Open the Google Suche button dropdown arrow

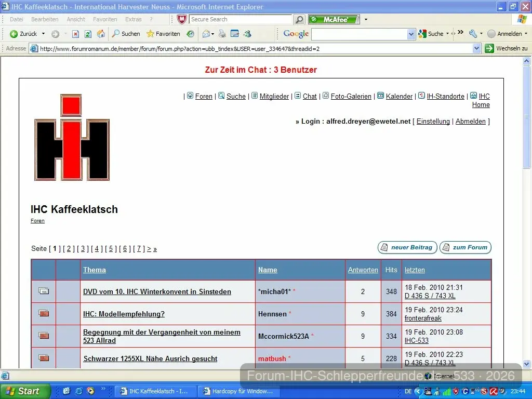(447, 34)
